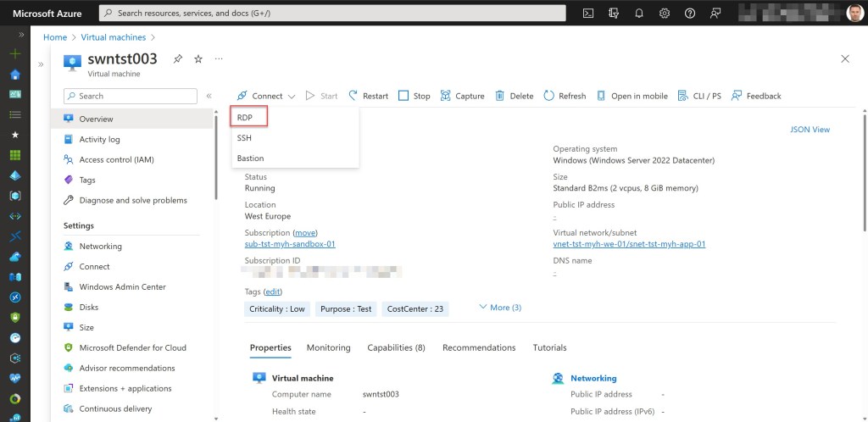Click the help question mark icon
This screenshot has height=422, width=868.
pyautogui.click(x=690, y=13)
